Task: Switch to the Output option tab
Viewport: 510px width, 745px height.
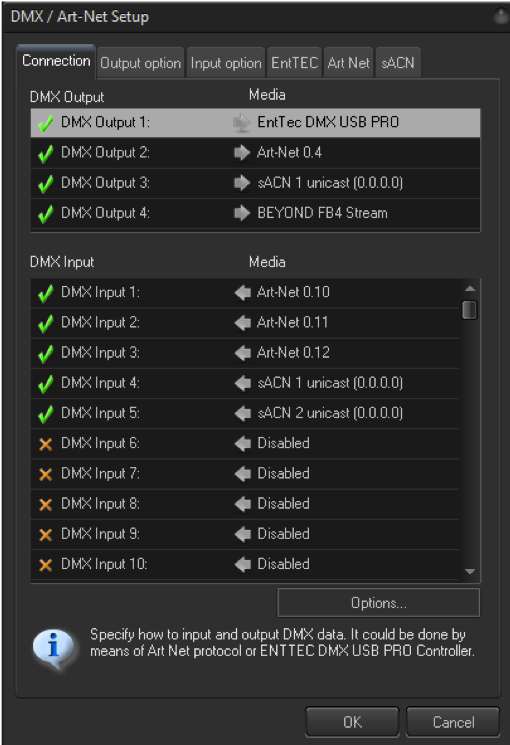Action: tap(140, 63)
